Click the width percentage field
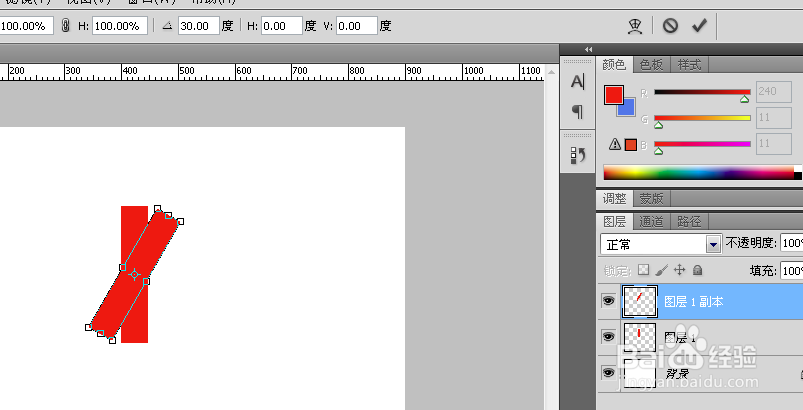Screen dimensions: 803x410 click(27, 26)
